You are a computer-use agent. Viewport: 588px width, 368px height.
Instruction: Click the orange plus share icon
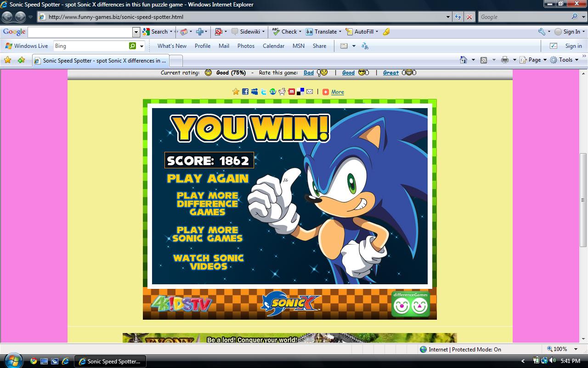[326, 92]
